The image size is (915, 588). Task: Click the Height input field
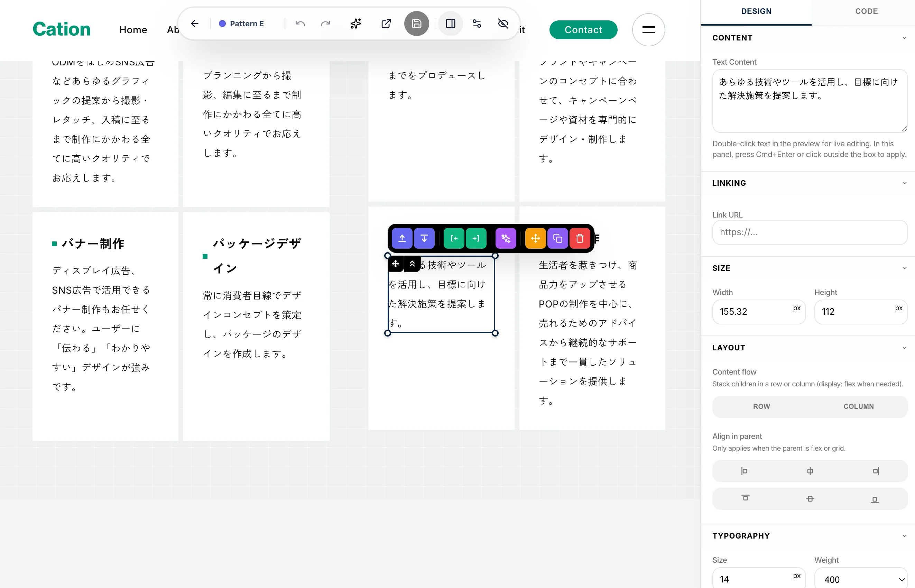[861, 312]
